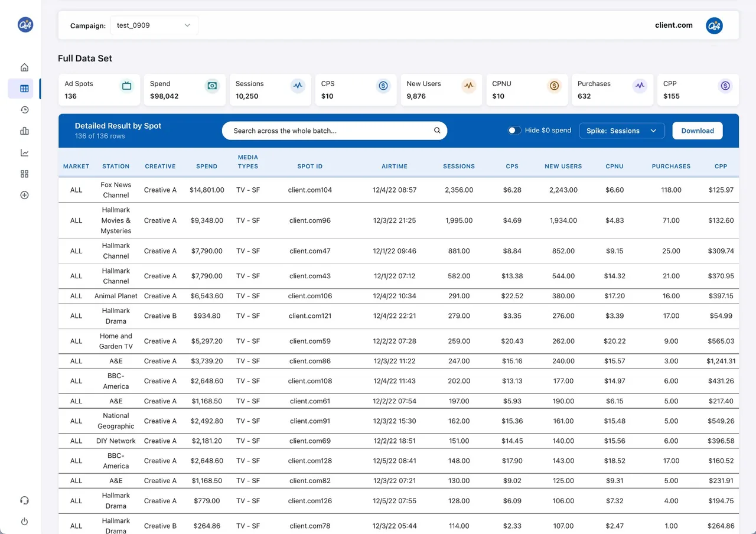
Task: Open the history clock icon in sidebar
Action: click(24, 110)
